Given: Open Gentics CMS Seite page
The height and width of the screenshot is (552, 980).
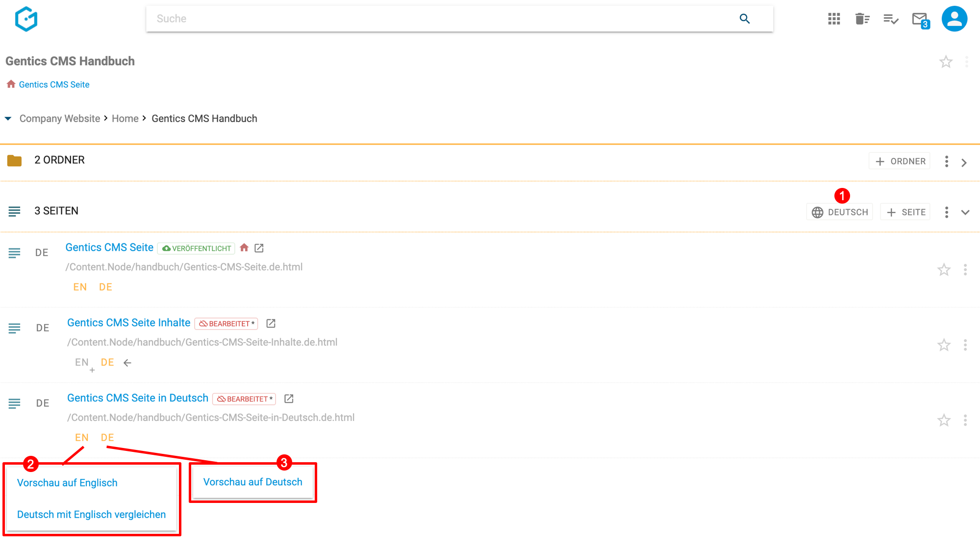Looking at the screenshot, I should pyautogui.click(x=109, y=247).
